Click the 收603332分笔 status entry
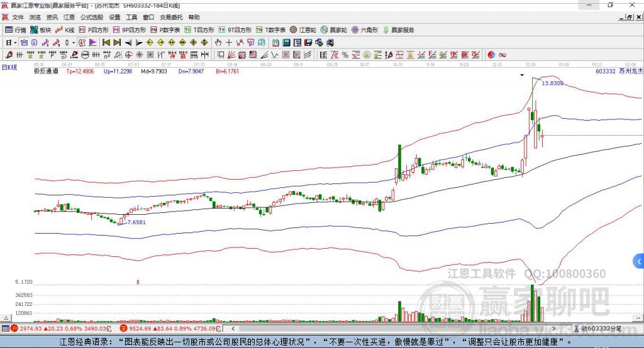This screenshot has height=348, width=644. [598, 329]
